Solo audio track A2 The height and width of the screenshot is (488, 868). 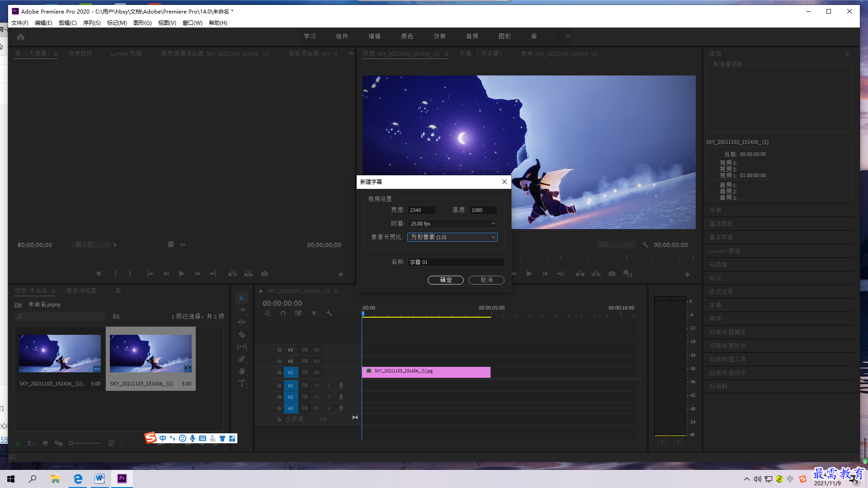tap(329, 397)
